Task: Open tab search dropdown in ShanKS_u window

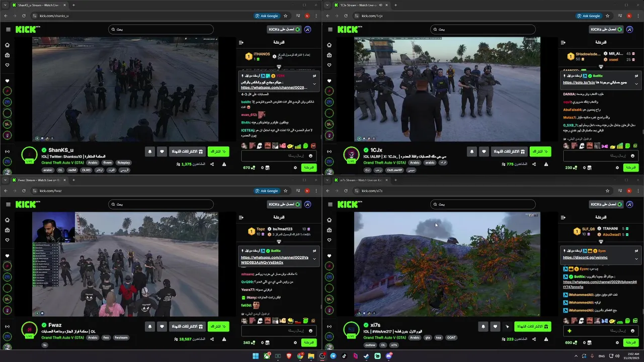Action: 6,5
